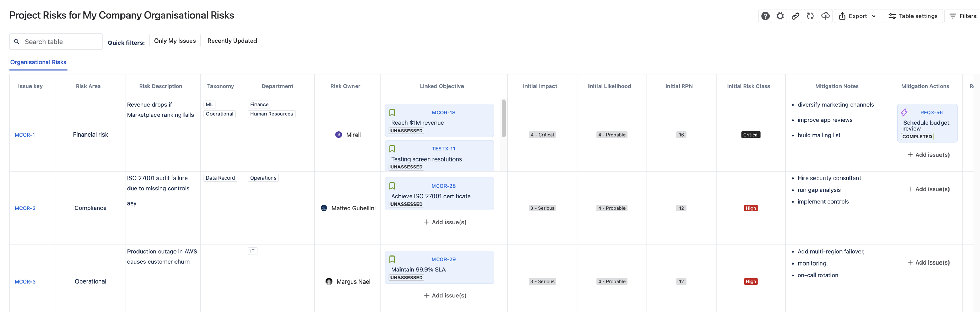The height and width of the screenshot is (312, 980).
Task: Click the bookmark icon on the MCOR-28 card
Action: (392, 186)
